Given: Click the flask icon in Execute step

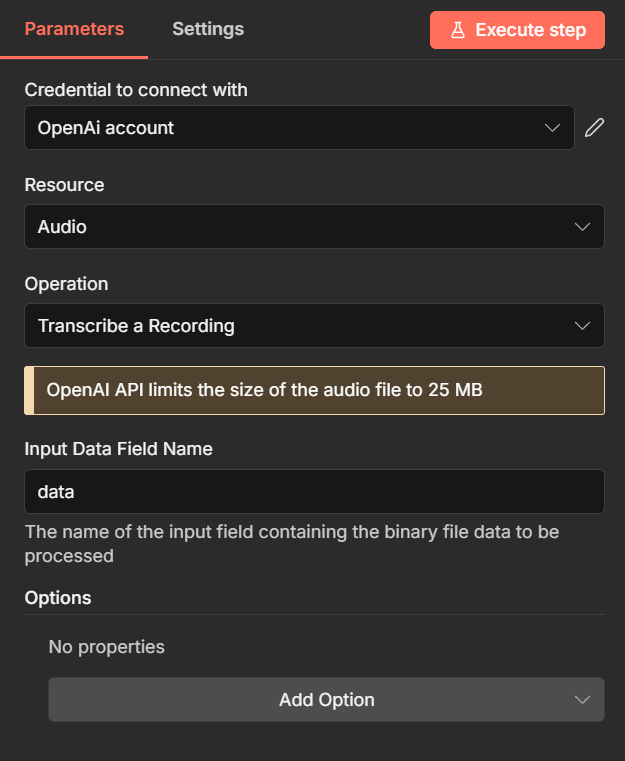Looking at the screenshot, I should [x=458, y=30].
